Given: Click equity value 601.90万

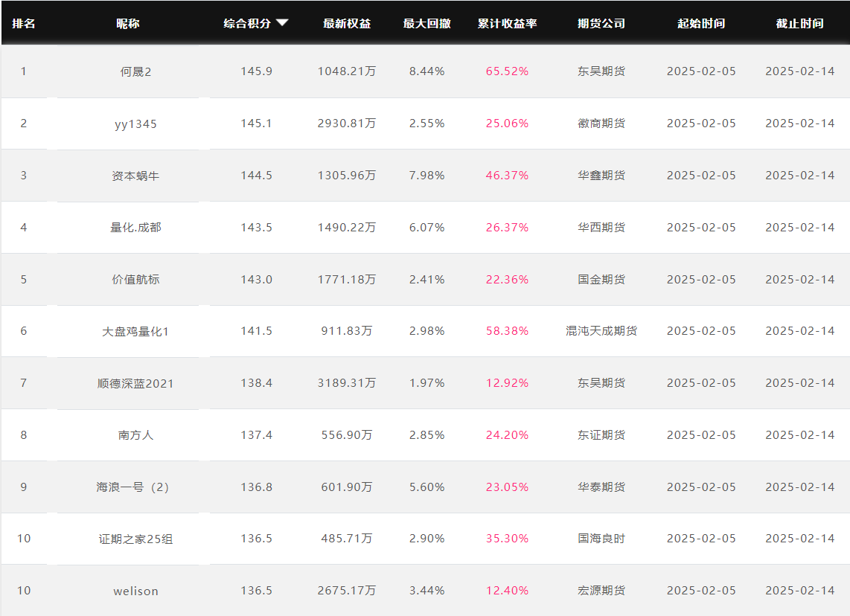Looking at the screenshot, I should (x=347, y=487).
